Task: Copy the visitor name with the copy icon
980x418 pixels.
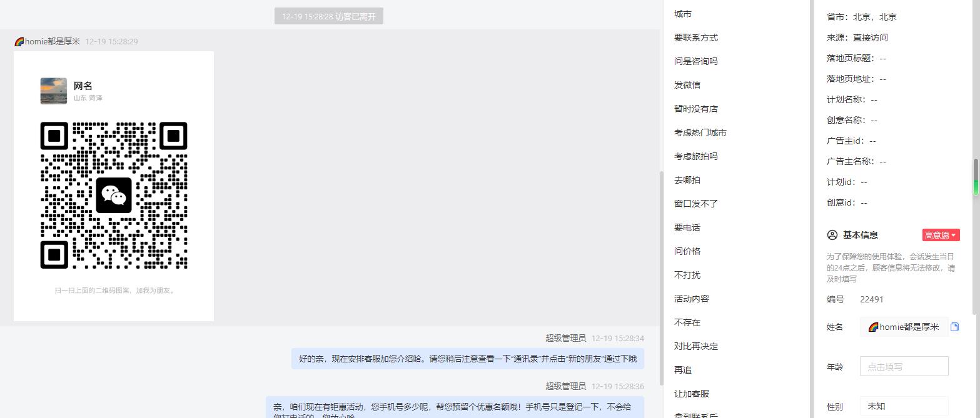Action: pyautogui.click(x=954, y=327)
